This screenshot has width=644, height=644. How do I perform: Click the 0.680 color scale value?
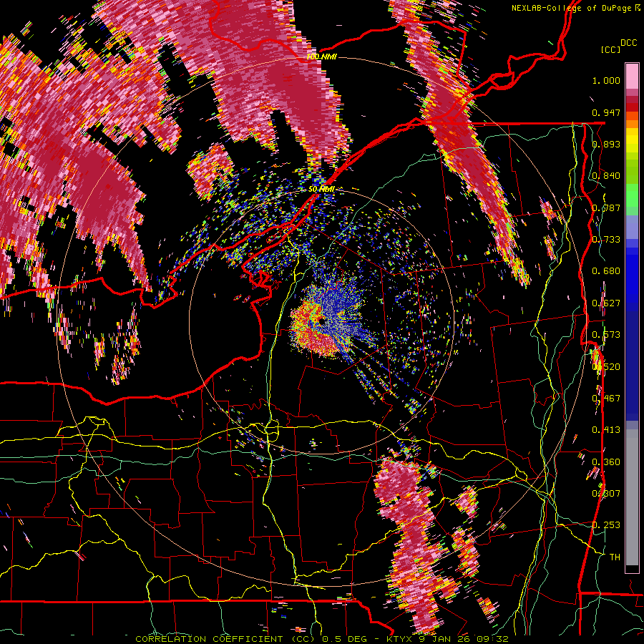[606, 271]
